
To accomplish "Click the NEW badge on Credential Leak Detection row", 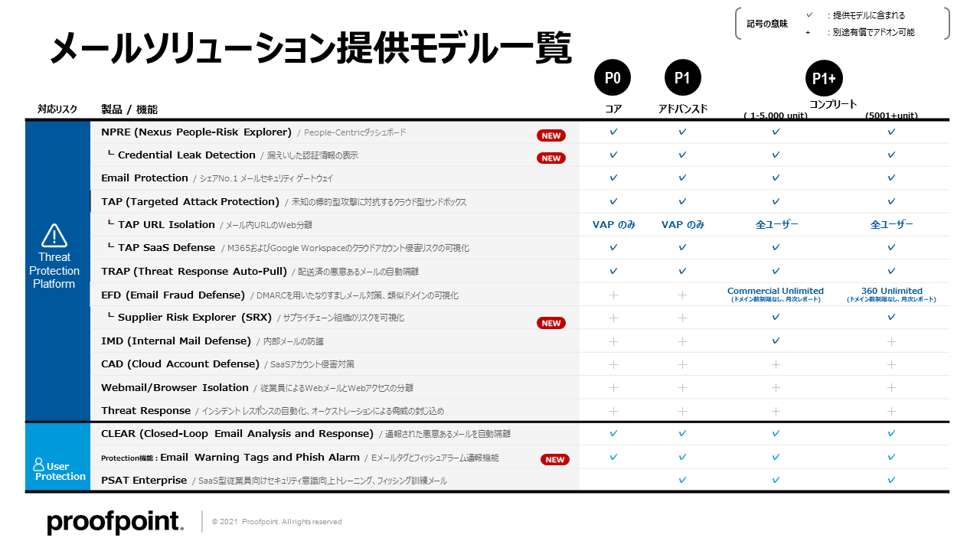I will (x=551, y=158).
